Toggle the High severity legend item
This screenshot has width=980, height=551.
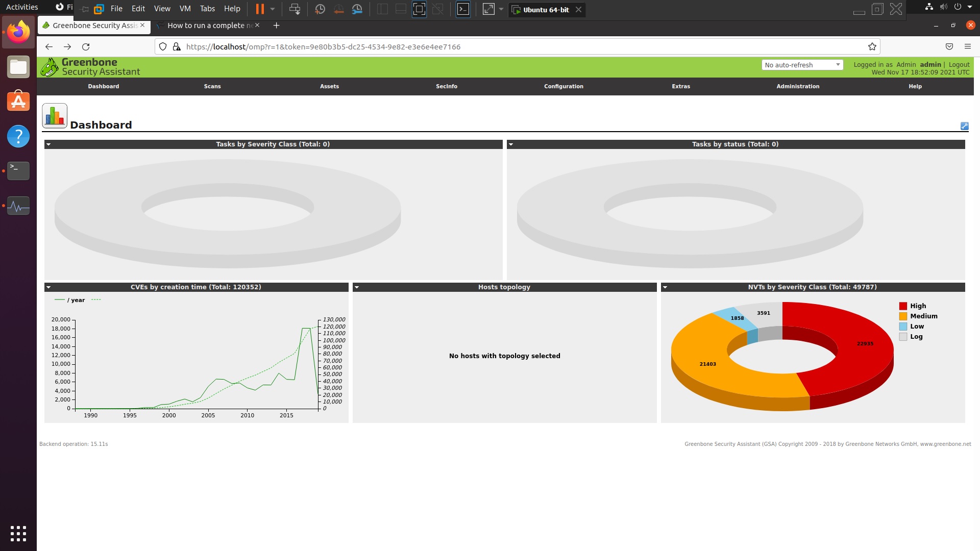(917, 306)
